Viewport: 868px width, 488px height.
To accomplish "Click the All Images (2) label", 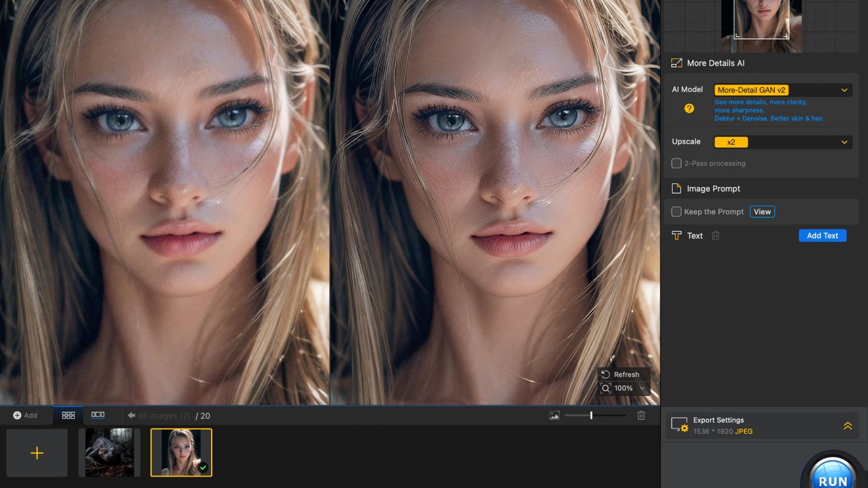I will tap(164, 415).
